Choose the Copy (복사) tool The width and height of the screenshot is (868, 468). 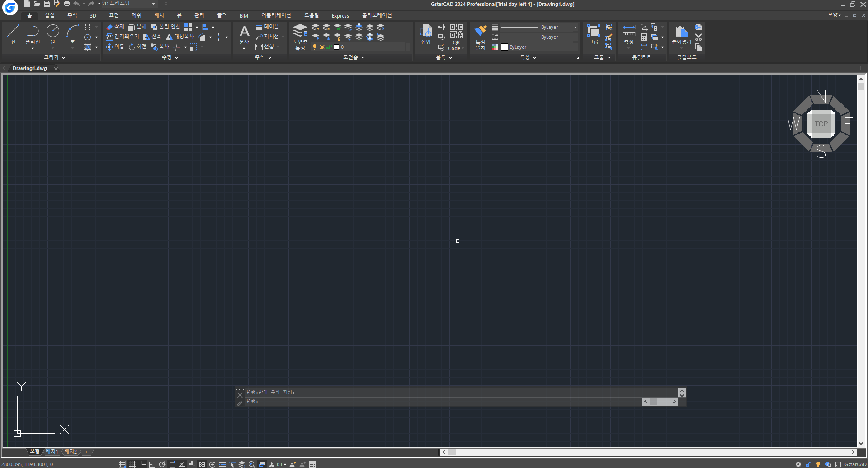point(160,47)
